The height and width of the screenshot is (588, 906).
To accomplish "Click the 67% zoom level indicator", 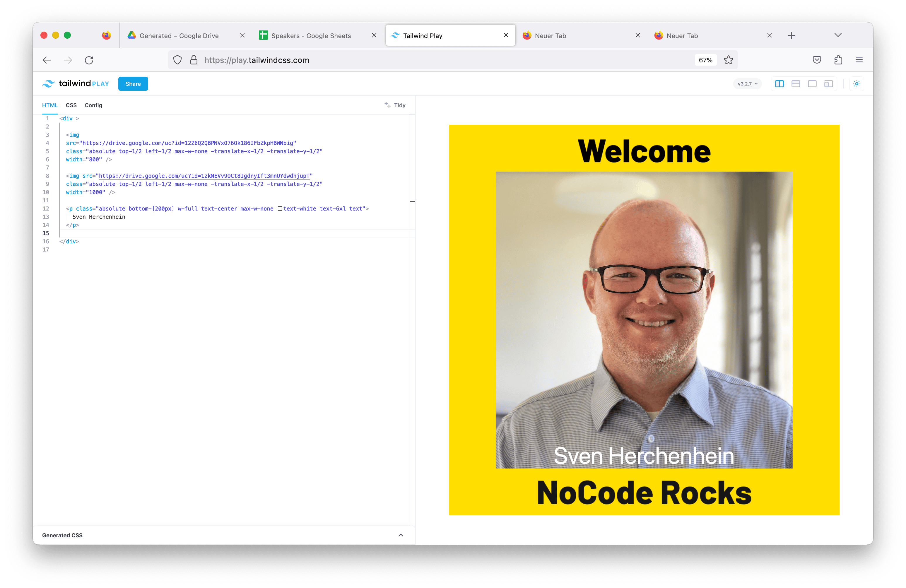I will 705,60.
